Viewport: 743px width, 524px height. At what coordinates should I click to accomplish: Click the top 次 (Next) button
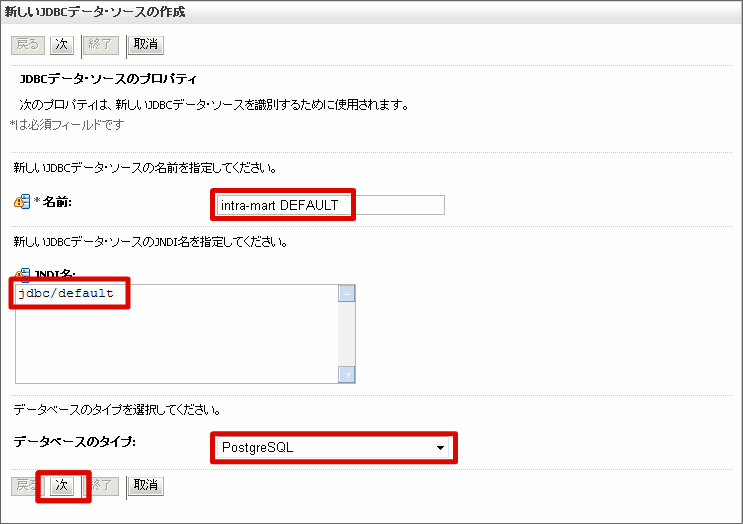tap(62, 45)
